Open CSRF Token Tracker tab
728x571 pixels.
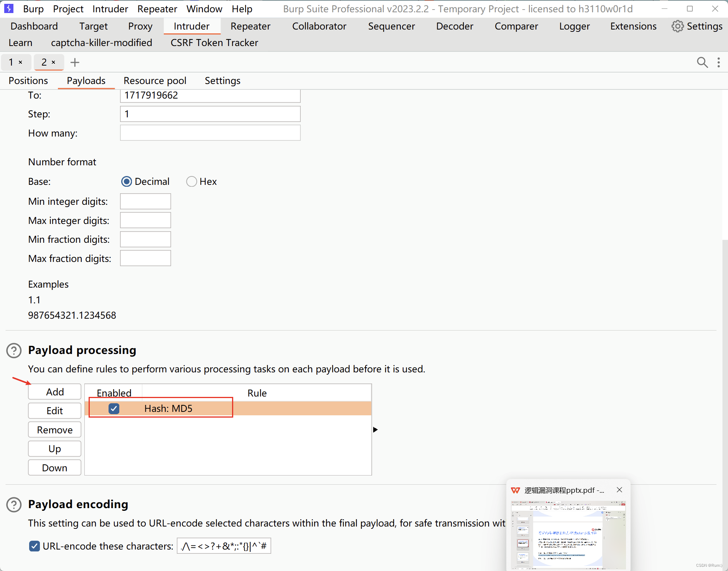click(214, 43)
